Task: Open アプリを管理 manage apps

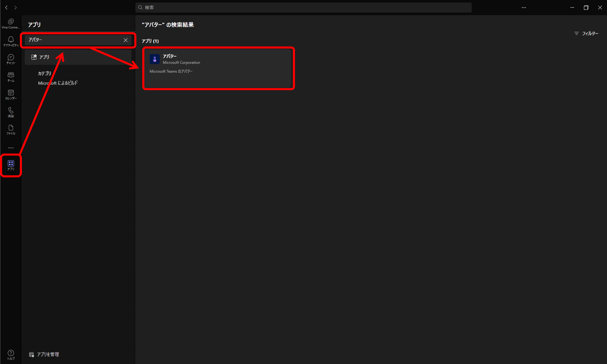Action: pyautogui.click(x=44, y=354)
